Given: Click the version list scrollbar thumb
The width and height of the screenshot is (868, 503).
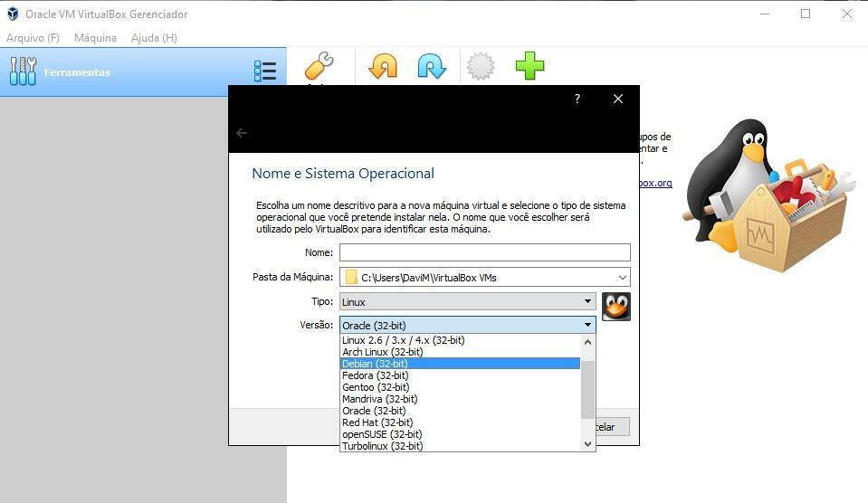Looking at the screenshot, I should pyautogui.click(x=588, y=390).
